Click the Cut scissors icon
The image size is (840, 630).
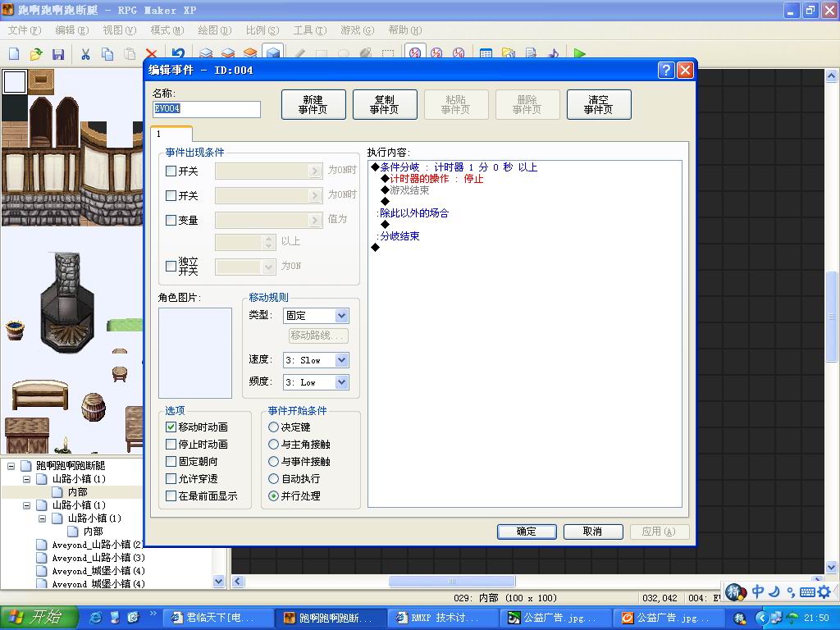[x=85, y=53]
